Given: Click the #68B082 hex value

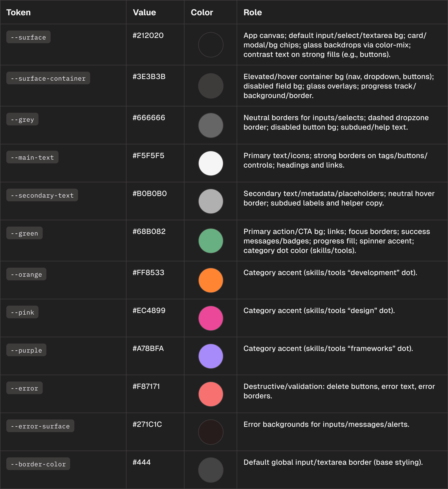Looking at the screenshot, I should 149,231.
